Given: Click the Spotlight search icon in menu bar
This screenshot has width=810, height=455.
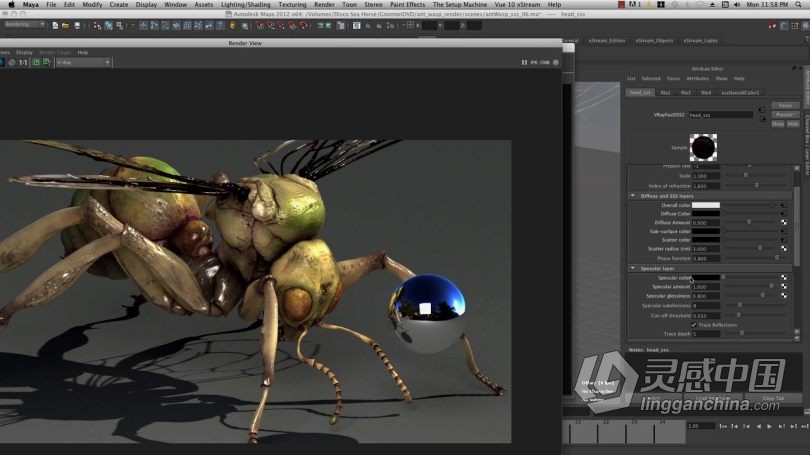Looking at the screenshot, I should [x=800, y=5].
